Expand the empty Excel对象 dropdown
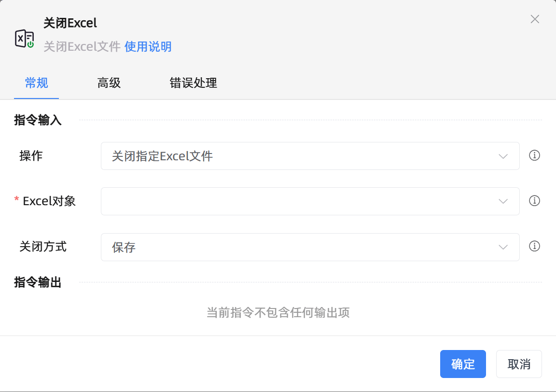Viewport: 556px width, 392px height. pyautogui.click(x=309, y=201)
